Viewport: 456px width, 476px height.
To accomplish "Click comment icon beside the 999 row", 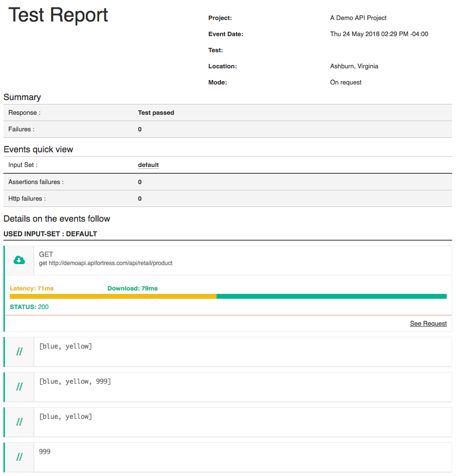I will (20, 457).
